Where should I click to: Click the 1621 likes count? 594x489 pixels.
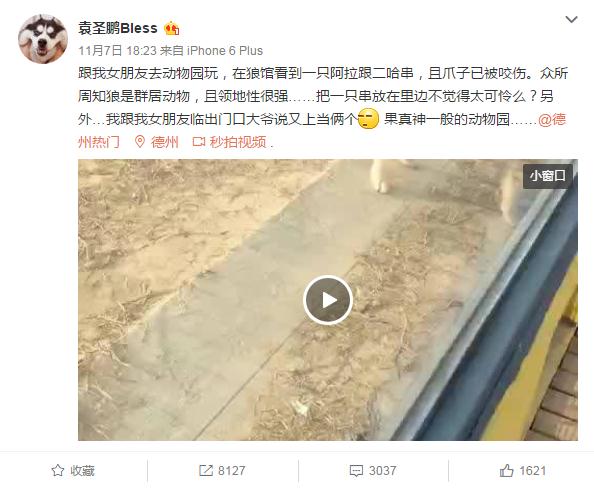[x=533, y=470]
